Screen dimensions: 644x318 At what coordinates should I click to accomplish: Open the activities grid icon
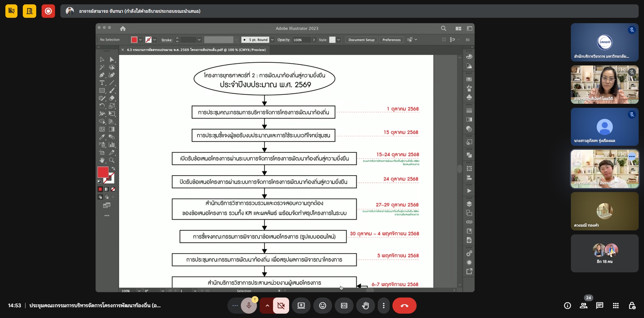(616, 306)
